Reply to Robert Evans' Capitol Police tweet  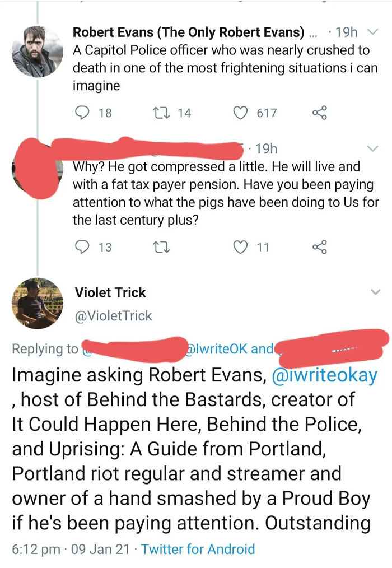point(81,113)
